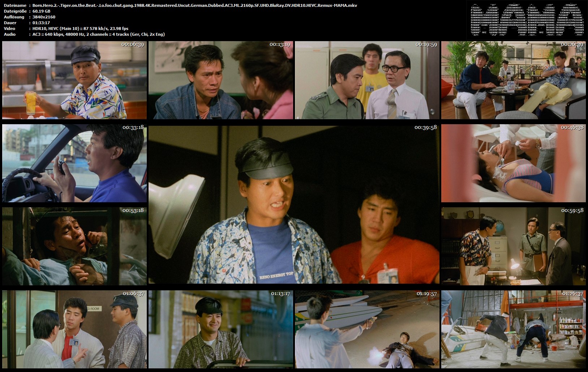
Task: View the 00:19:59 frame thumbnail
Action: (x=367, y=80)
